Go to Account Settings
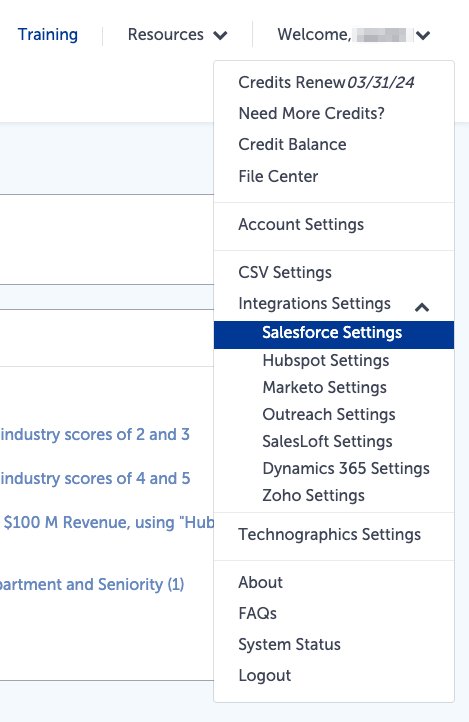The width and height of the screenshot is (469, 722). [301, 225]
